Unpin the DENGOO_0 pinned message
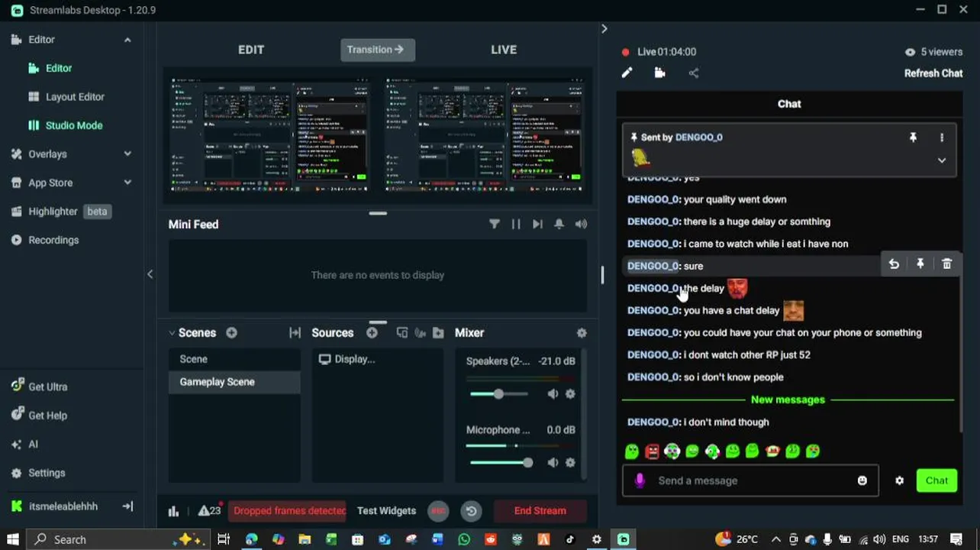 tap(913, 137)
